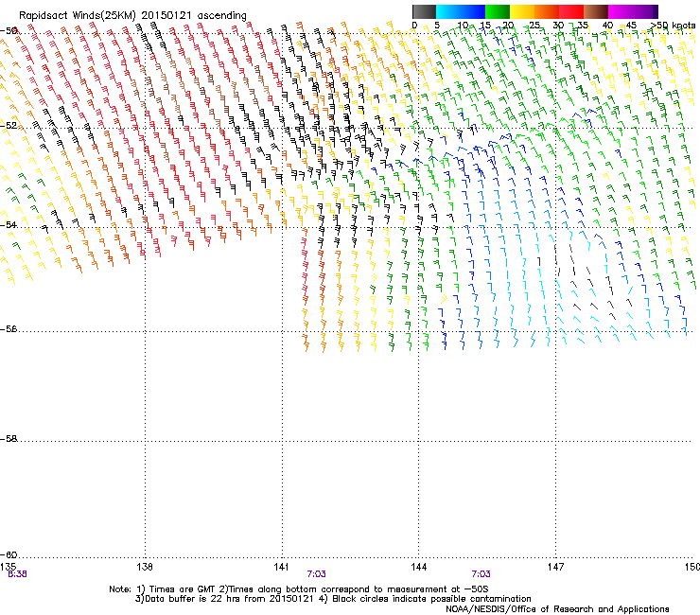Screen dimensions: 700x615
Task: Click the magenta 40-45 knots legend segment
Action: point(622,11)
